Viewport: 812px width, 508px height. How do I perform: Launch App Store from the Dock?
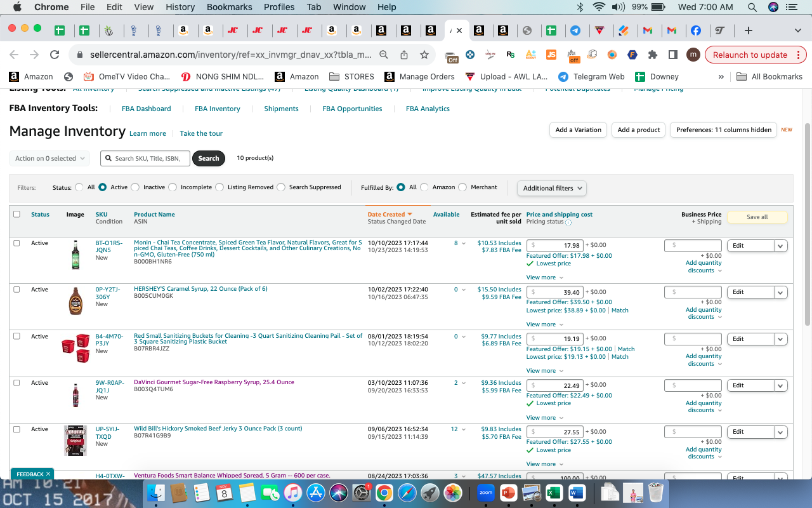315,492
